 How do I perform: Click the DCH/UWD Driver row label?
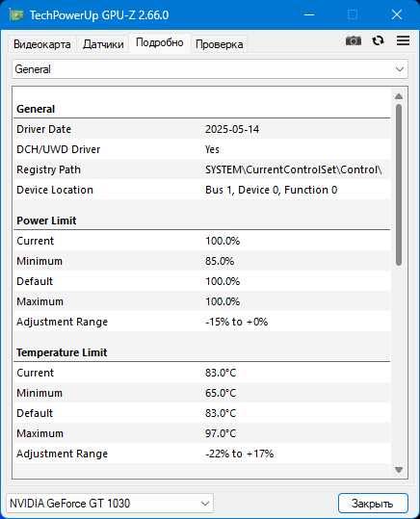pos(59,149)
